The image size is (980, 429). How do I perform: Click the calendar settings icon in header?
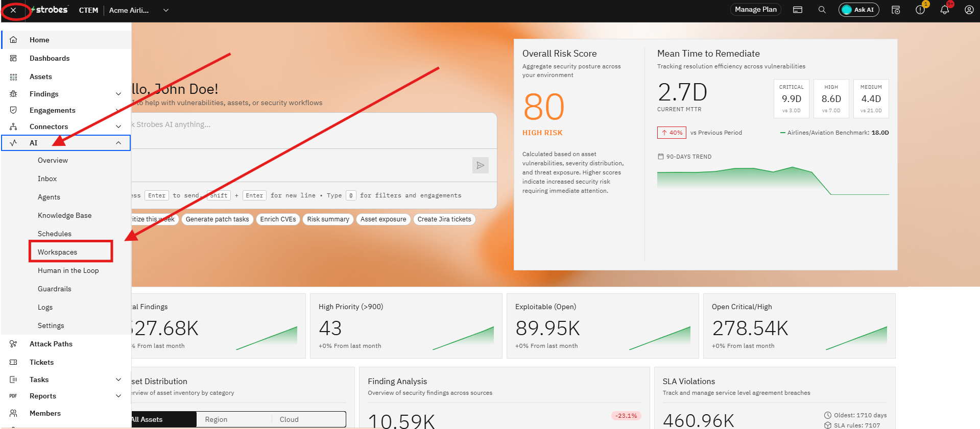[896, 10]
